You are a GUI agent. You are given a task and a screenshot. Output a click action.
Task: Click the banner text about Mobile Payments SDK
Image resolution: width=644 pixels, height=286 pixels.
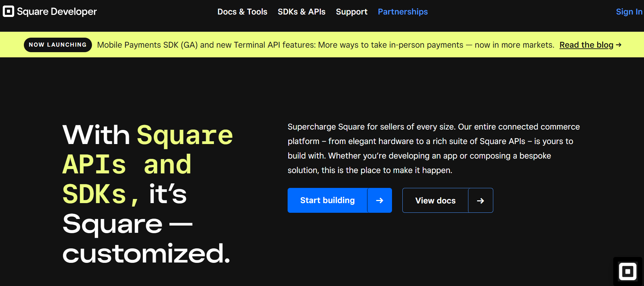point(326,45)
